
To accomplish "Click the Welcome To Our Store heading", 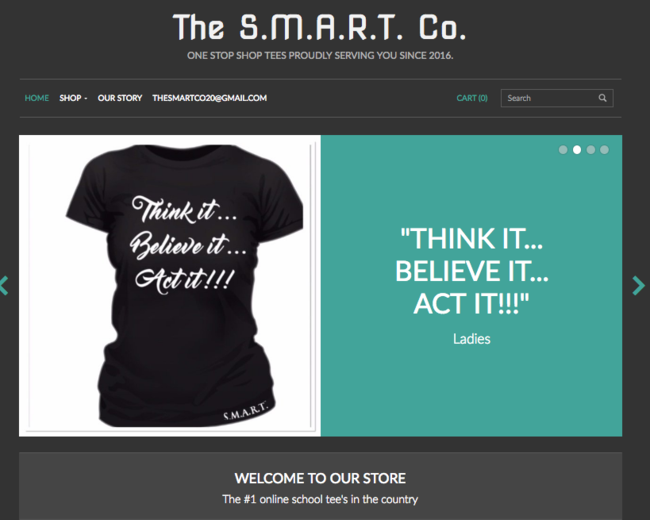I will (x=320, y=479).
